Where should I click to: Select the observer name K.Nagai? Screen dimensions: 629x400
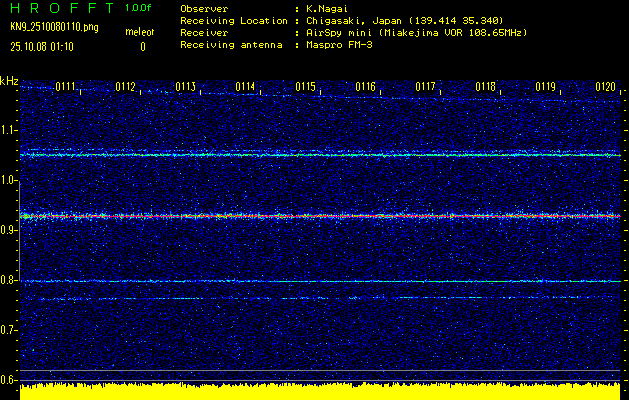[x=327, y=8]
